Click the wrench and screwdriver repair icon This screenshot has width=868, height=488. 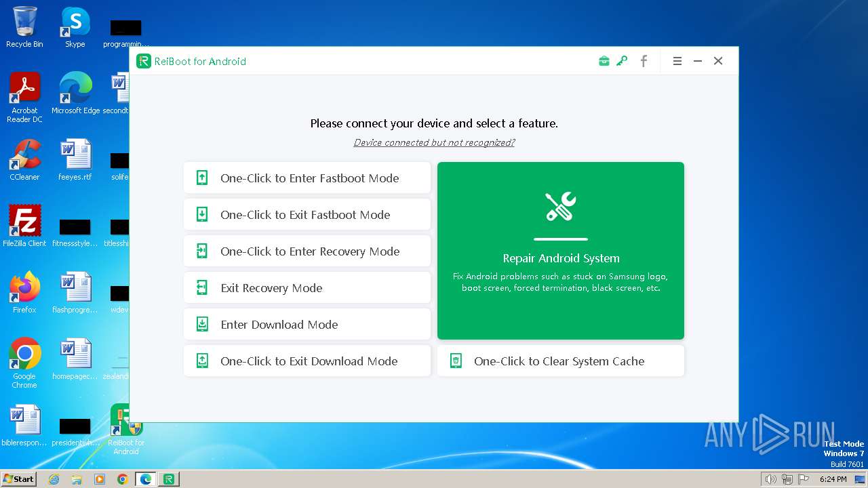click(x=561, y=207)
